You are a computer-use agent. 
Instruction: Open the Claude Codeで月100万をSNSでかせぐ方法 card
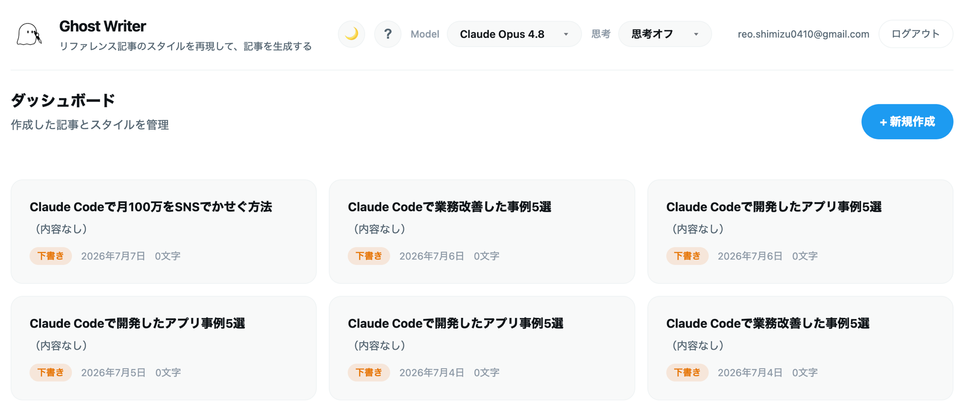(164, 231)
